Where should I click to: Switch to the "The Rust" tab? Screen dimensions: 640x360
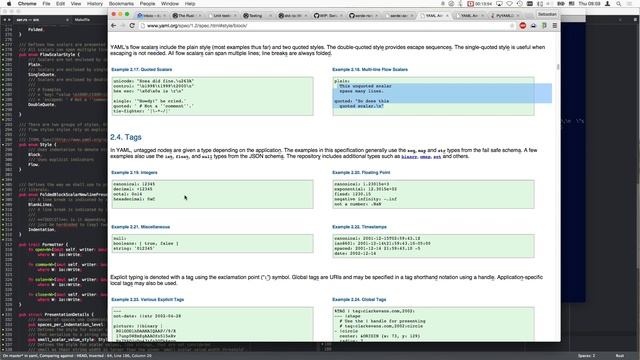186,16
